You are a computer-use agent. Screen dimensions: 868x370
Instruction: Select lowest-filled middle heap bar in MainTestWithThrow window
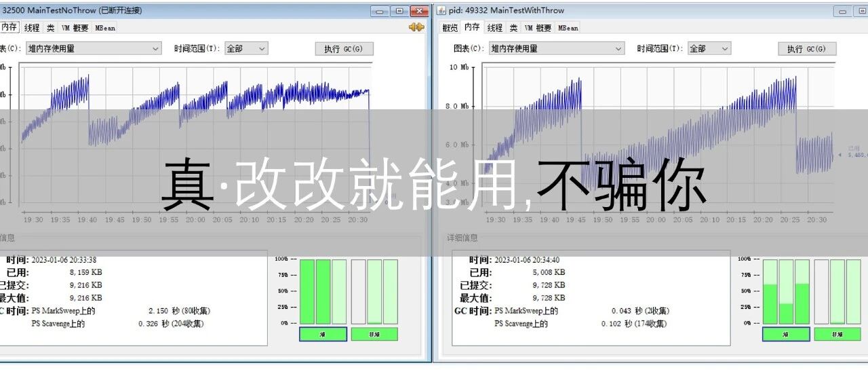786,291
